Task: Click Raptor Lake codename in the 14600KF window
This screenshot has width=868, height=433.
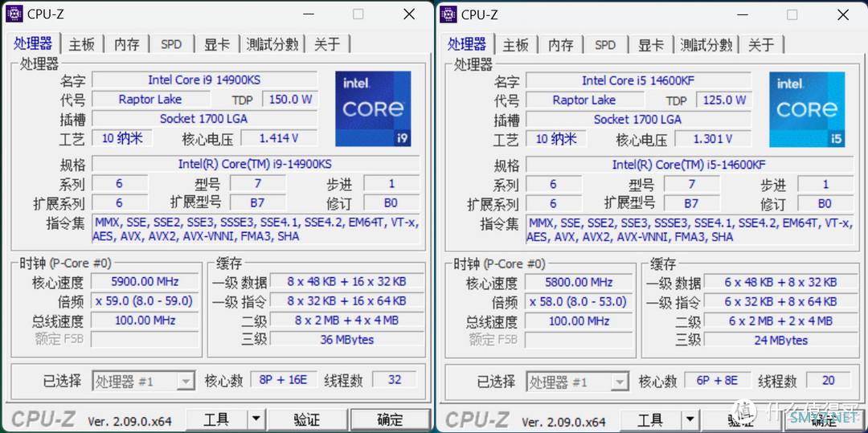Action: 584,100
